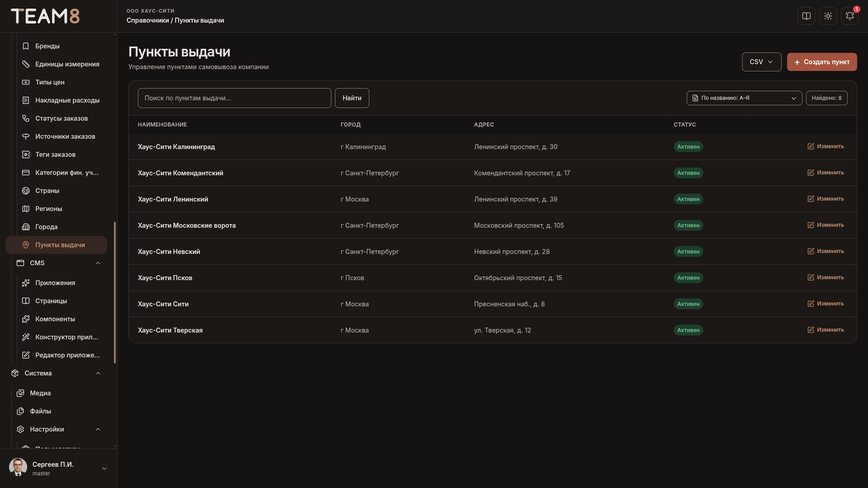Open the CSV export dropdown
Image resolution: width=868 pixels, height=488 pixels.
pyautogui.click(x=761, y=62)
